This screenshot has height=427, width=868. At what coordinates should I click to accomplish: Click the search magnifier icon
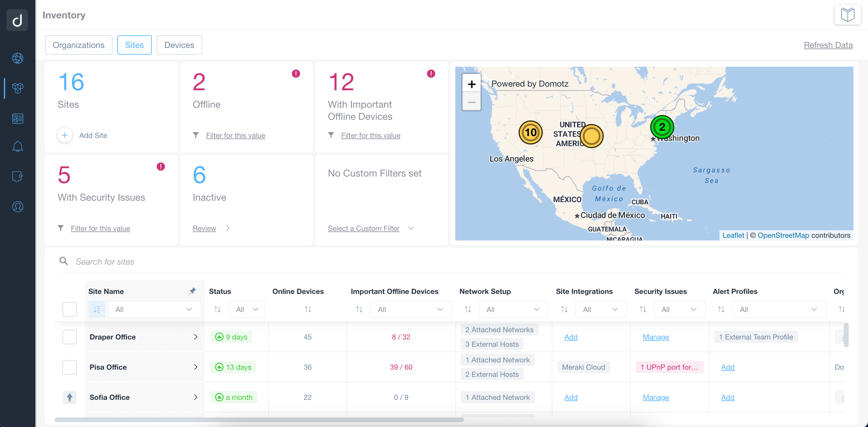point(63,261)
